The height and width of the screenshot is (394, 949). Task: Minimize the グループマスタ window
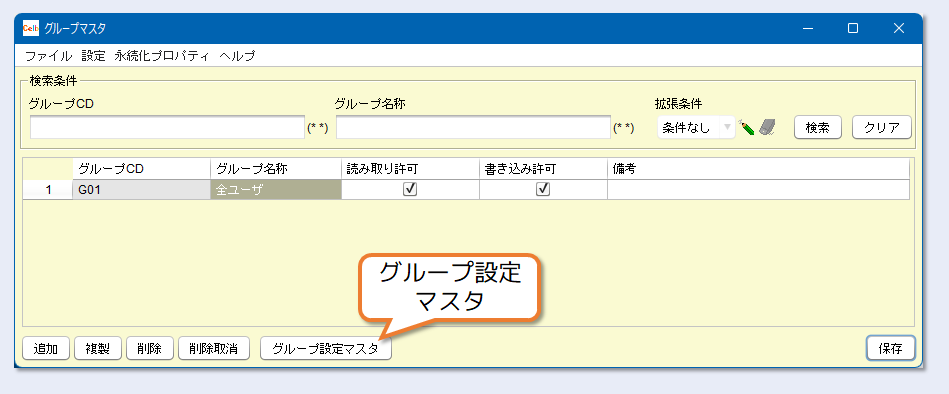coord(808,28)
